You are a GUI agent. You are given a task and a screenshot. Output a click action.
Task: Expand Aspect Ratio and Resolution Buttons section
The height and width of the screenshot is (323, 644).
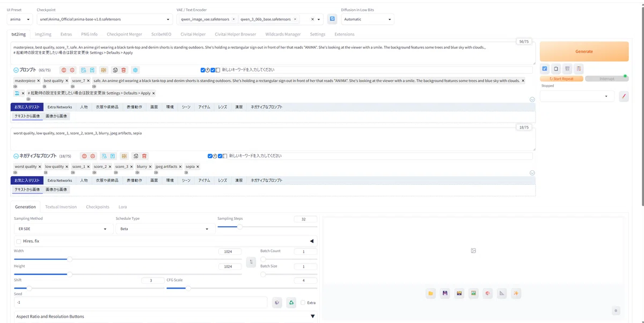165,317
